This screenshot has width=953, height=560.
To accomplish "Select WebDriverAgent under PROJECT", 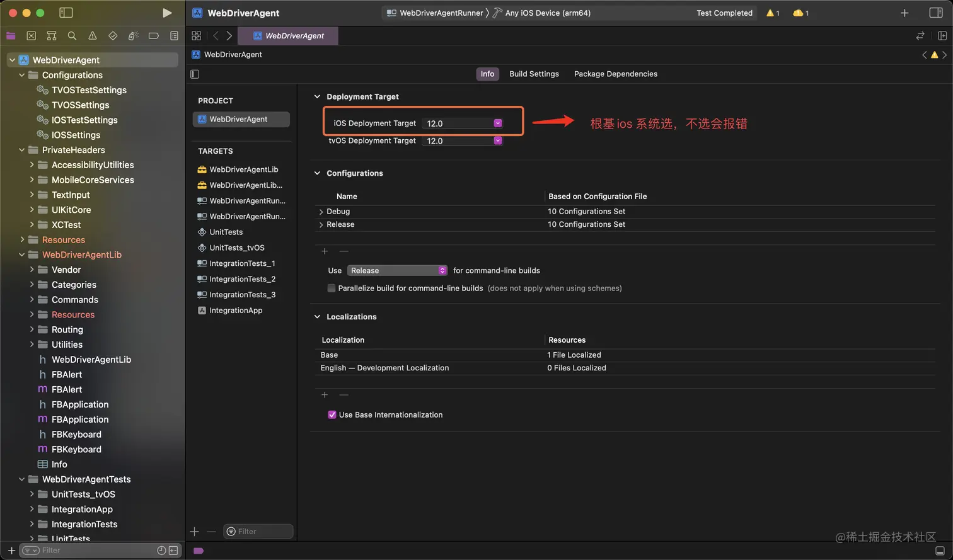I will [241, 119].
